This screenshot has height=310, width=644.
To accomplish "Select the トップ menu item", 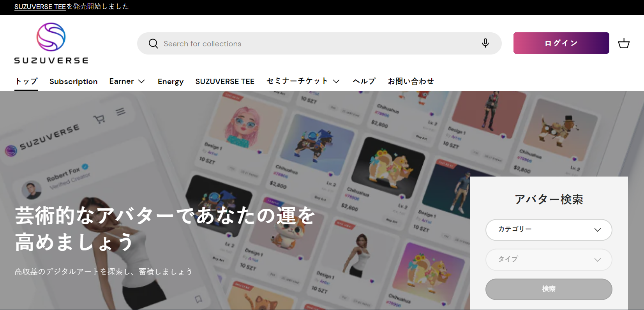I will point(26,81).
